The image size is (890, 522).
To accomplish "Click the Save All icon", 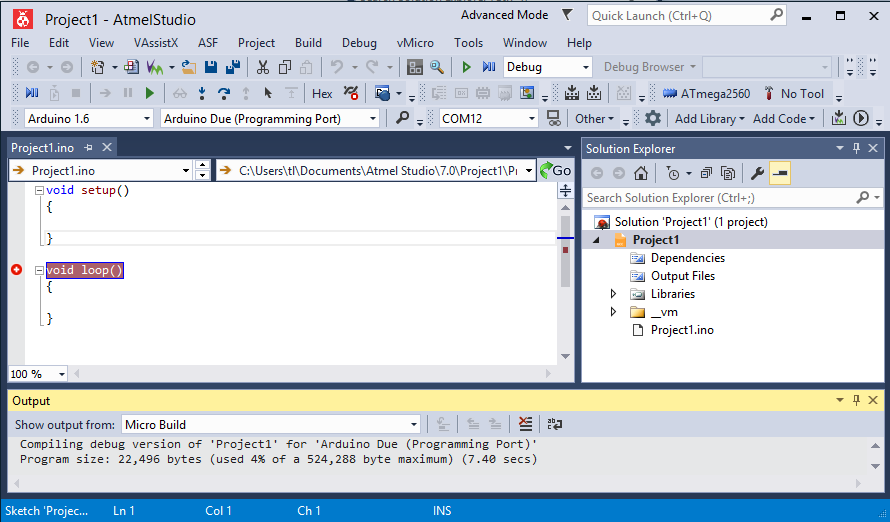I will point(233,68).
